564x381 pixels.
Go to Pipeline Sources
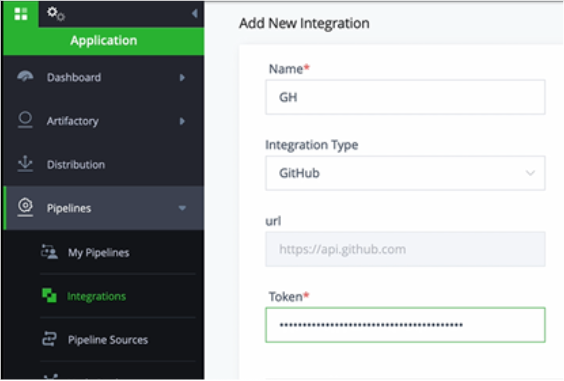pos(108,340)
